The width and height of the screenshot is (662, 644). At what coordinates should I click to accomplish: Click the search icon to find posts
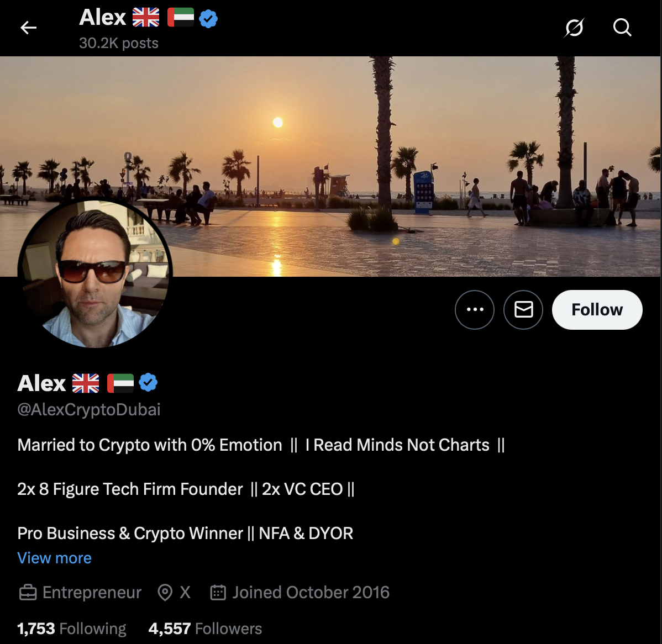(622, 28)
